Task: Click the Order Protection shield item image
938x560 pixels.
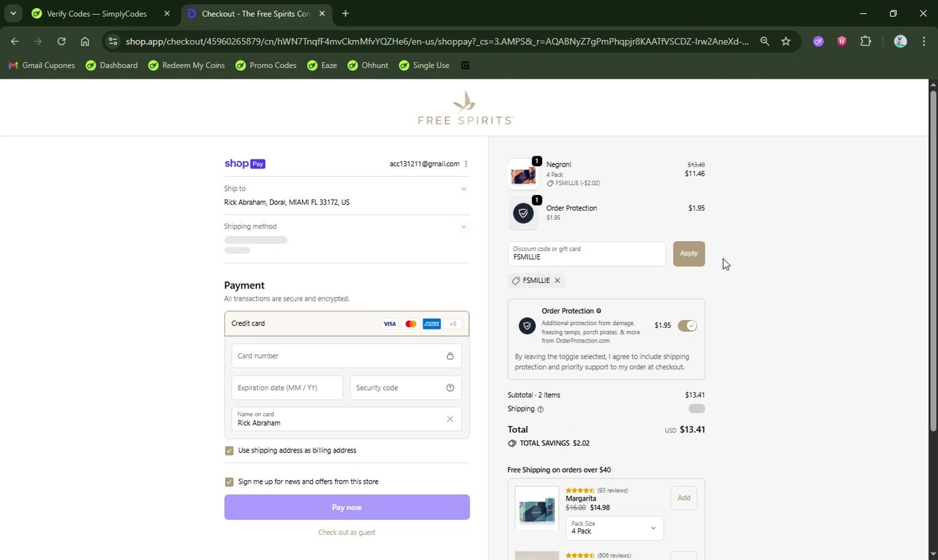Action: pyautogui.click(x=523, y=213)
